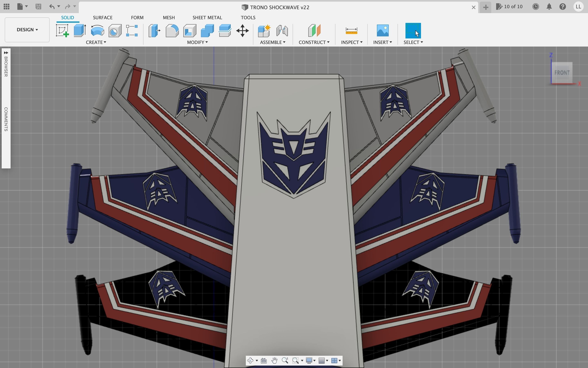Click the File document icon
Viewport: 588px width, 368px height.
[x=20, y=7]
